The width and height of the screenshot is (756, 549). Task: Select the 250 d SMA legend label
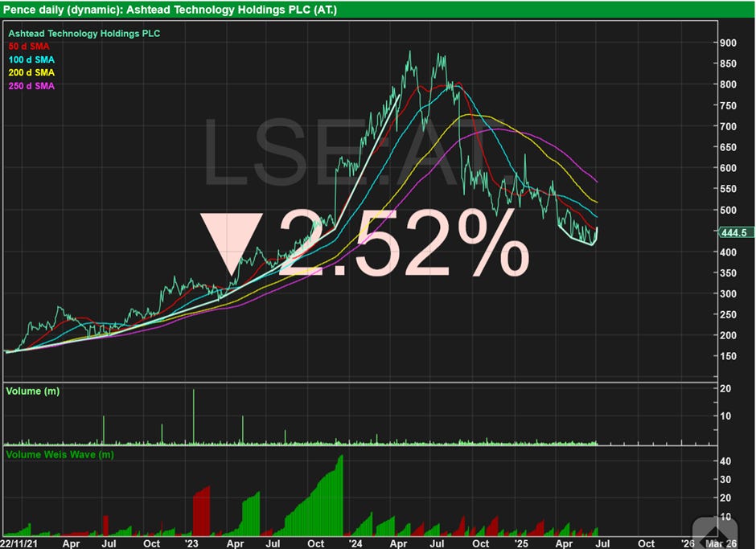coord(31,86)
